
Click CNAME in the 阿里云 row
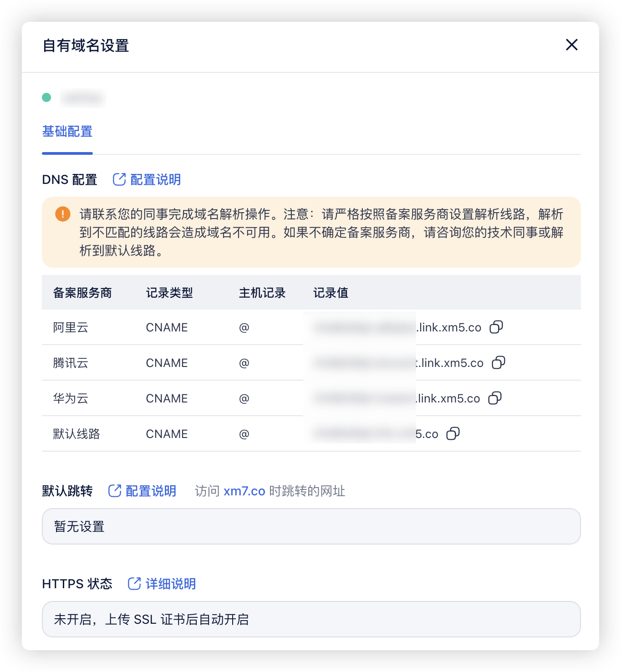(167, 327)
